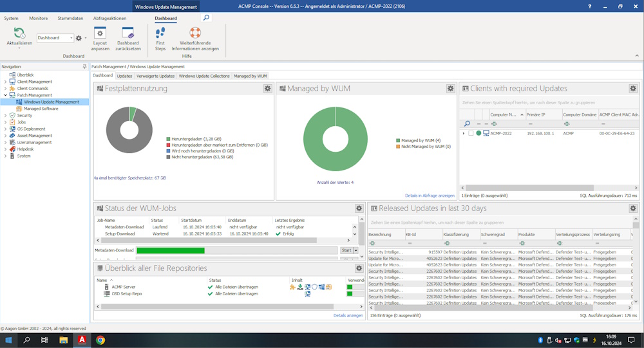Image resolution: width=644 pixels, height=348 pixels.
Task: Tick the ACMP-2022 row checkbox
Action: (x=471, y=133)
